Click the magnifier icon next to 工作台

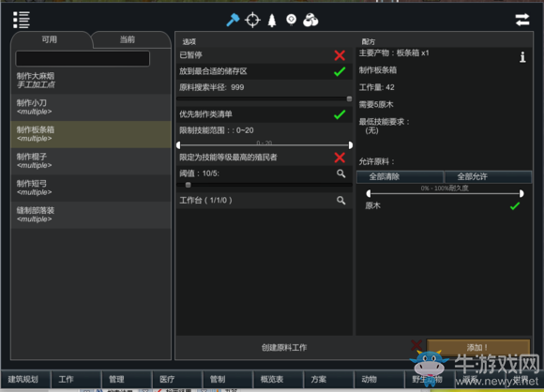click(x=341, y=200)
